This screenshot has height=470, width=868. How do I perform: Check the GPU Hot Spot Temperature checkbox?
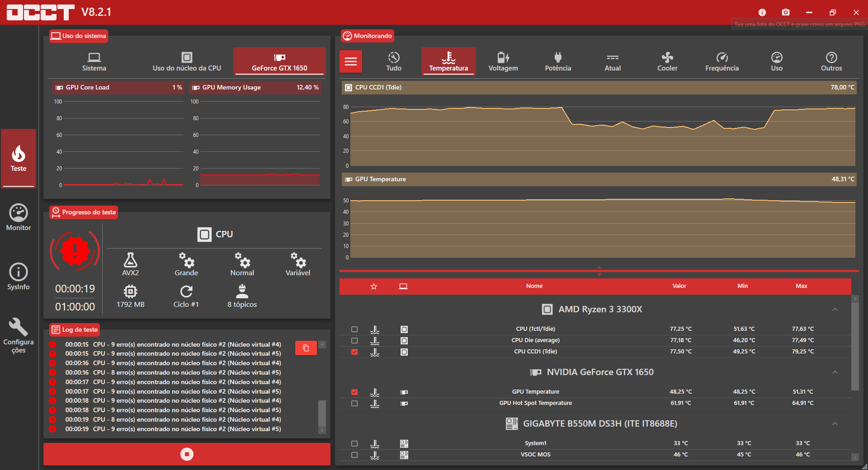(354, 404)
